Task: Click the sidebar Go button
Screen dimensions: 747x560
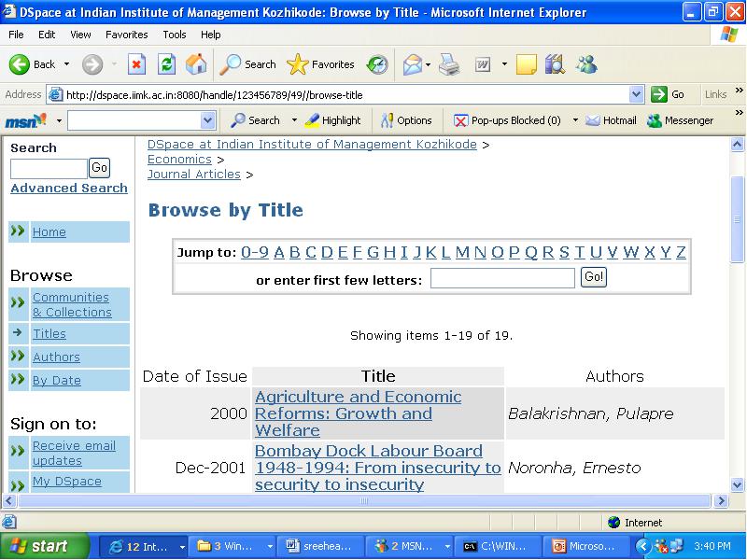Action: [99, 168]
